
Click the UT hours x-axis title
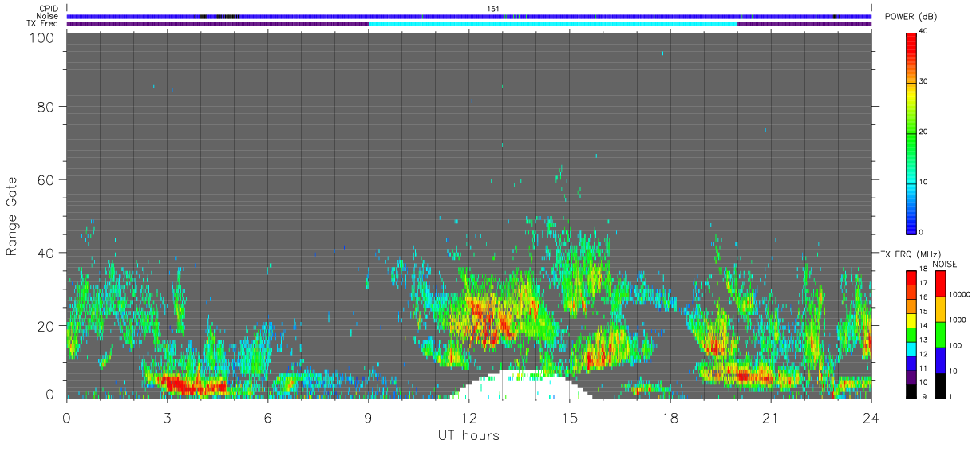(x=468, y=436)
